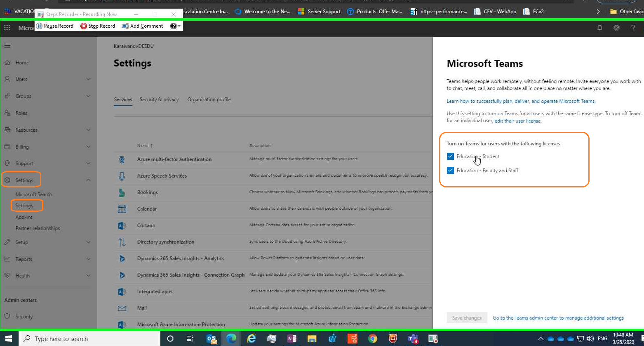Click the Directory synchronization arrows icon
Screen dimensions: 644x346
pos(122,242)
